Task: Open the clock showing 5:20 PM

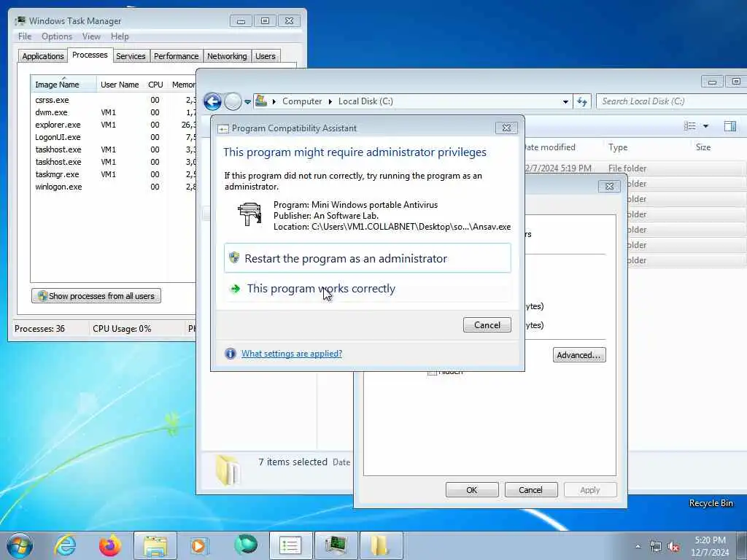Action: 710,545
